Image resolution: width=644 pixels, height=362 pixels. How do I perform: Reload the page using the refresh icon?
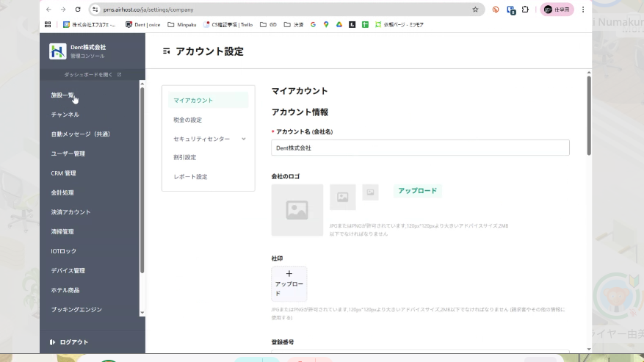coord(78,10)
